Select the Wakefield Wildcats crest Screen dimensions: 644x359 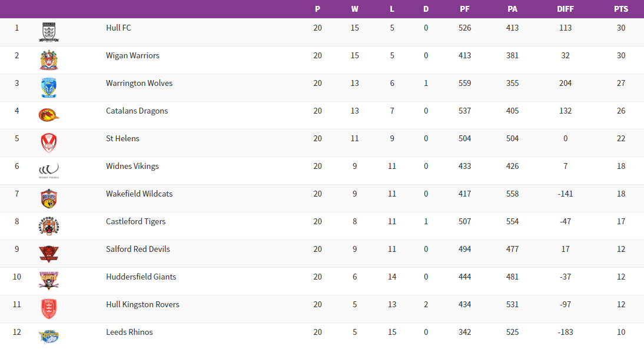[x=49, y=198]
